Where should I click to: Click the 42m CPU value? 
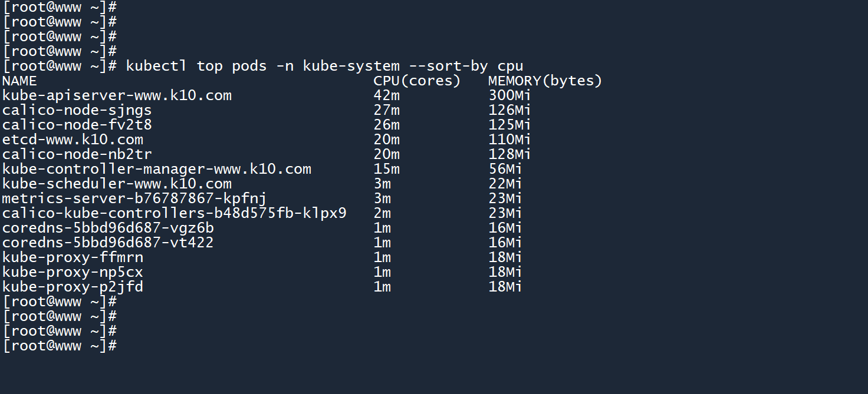(x=386, y=95)
